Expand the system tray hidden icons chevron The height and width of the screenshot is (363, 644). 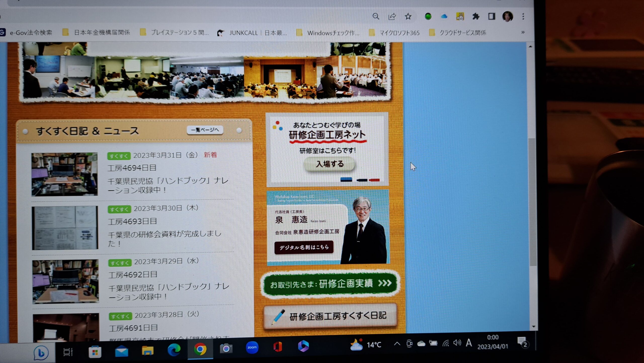[397, 344]
